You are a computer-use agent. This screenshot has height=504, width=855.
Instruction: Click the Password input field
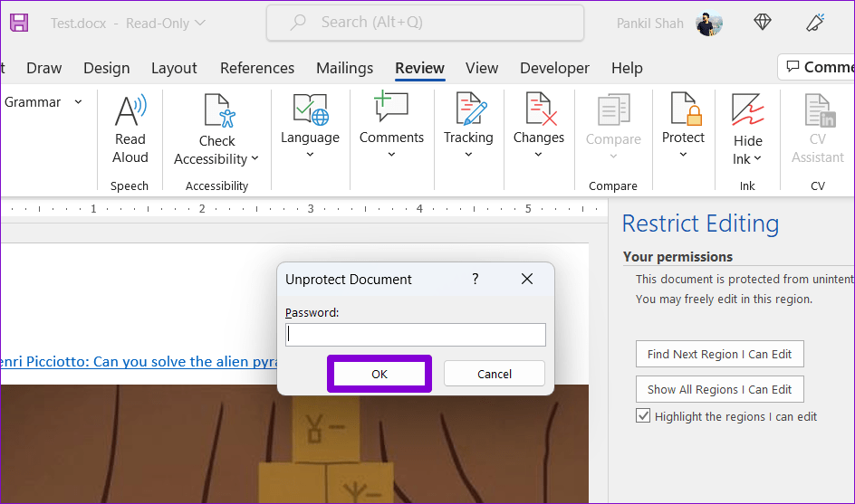click(416, 335)
